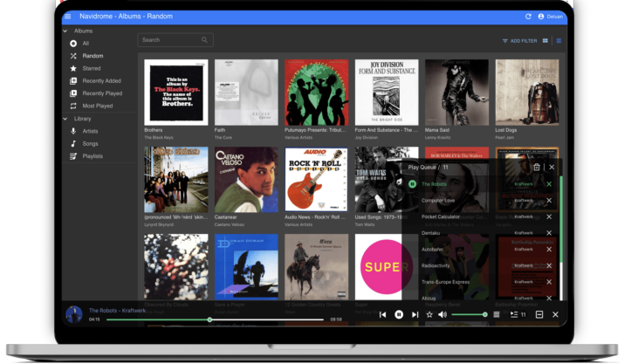Switch to grid view
624x364 pixels.
545,41
